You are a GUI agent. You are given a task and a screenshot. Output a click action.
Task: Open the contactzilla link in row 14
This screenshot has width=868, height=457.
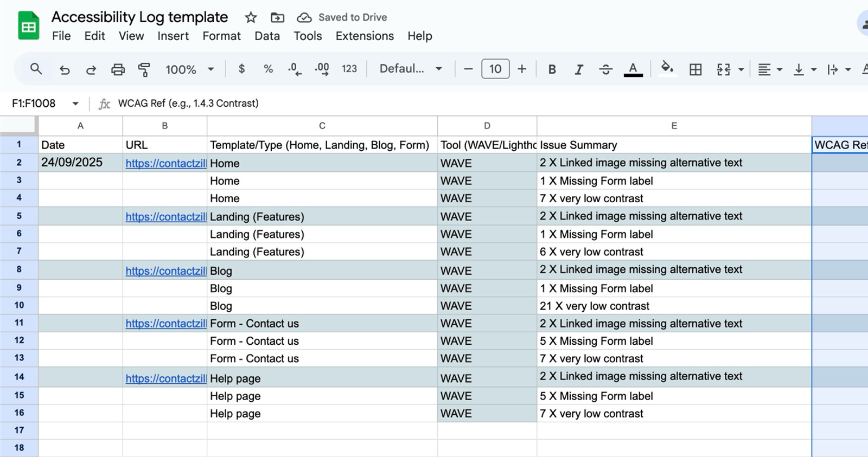point(165,378)
